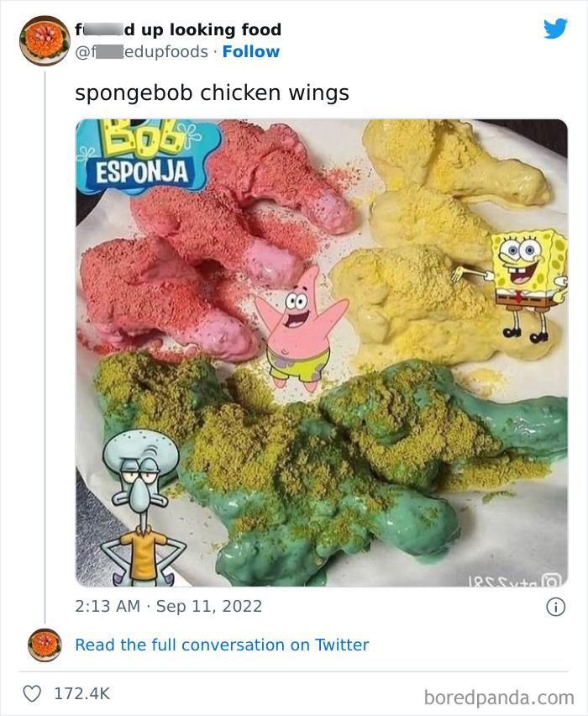Viewport: 588px width, 716px height.
Task: Click the 2:13 AM Sep 11, 2022 timestamp
Action: tap(169, 605)
